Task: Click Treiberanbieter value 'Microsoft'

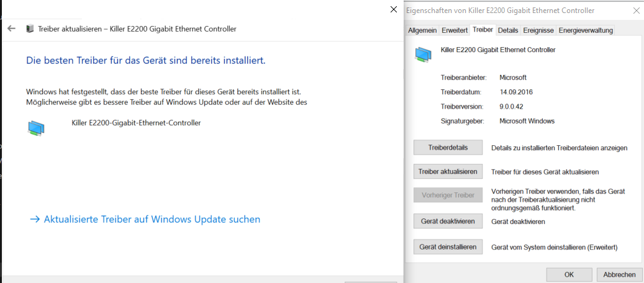Action: click(x=513, y=77)
